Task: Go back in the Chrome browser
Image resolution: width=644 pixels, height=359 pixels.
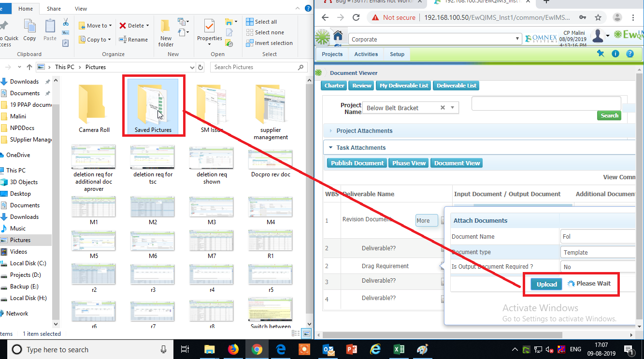Action: [x=325, y=17]
